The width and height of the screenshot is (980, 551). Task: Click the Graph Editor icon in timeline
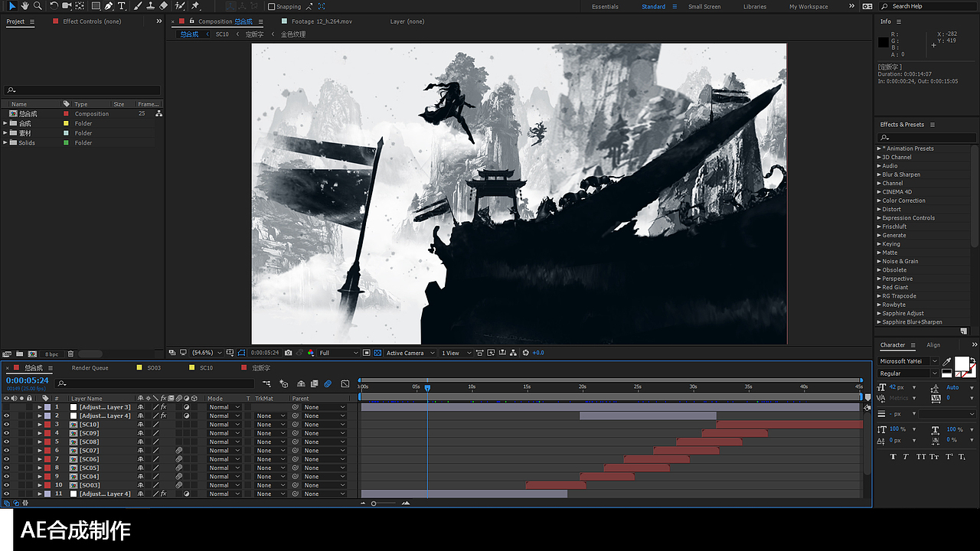(345, 383)
